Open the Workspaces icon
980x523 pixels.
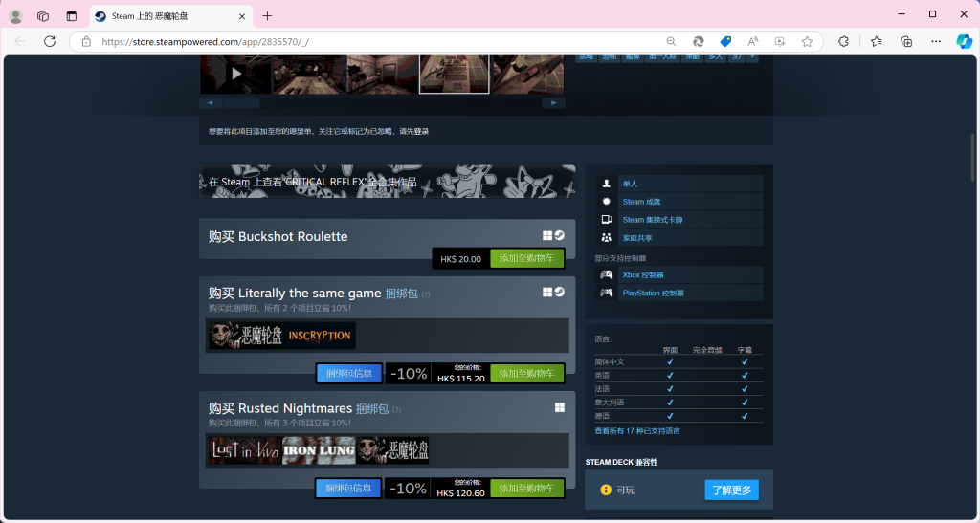pos(43,16)
